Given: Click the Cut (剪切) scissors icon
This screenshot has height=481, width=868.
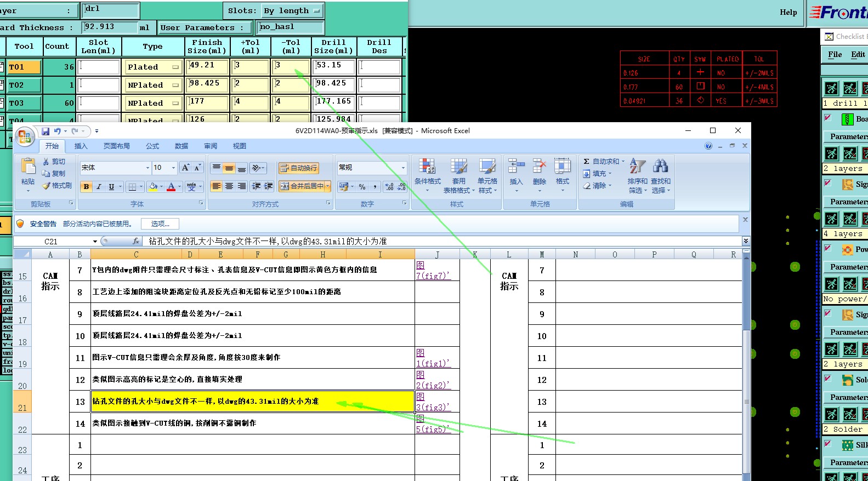Looking at the screenshot, I should (x=46, y=162).
